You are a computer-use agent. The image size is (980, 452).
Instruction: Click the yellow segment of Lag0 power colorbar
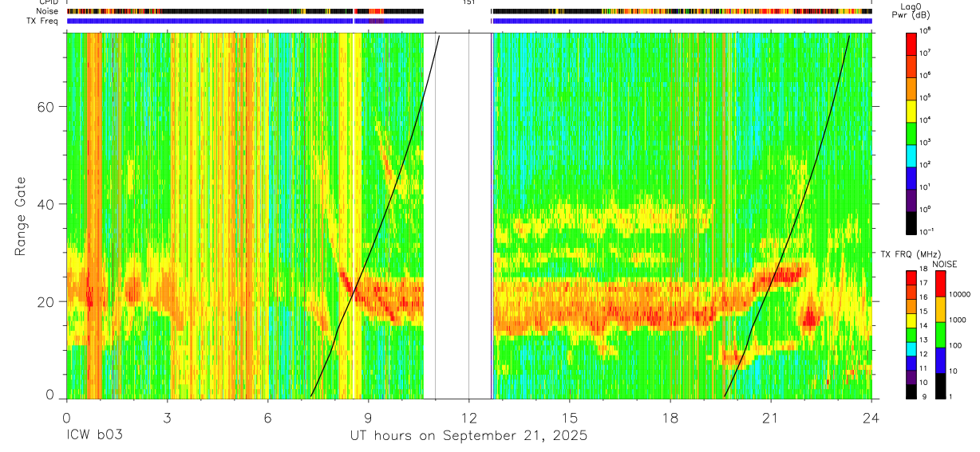pyautogui.click(x=911, y=111)
